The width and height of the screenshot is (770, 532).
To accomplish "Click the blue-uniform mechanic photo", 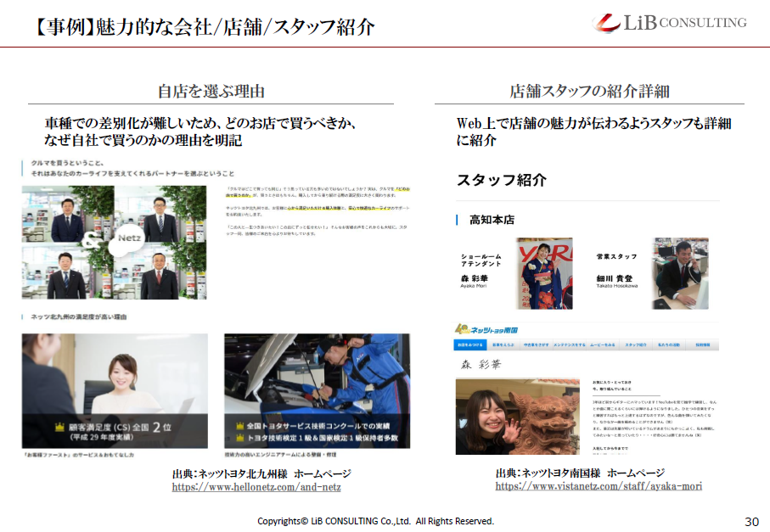I will point(318,391).
